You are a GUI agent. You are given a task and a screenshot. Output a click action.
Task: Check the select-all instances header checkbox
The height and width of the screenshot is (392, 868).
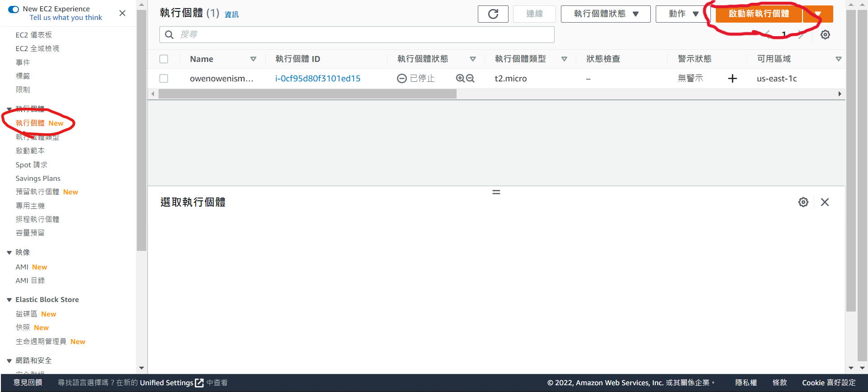[164, 59]
